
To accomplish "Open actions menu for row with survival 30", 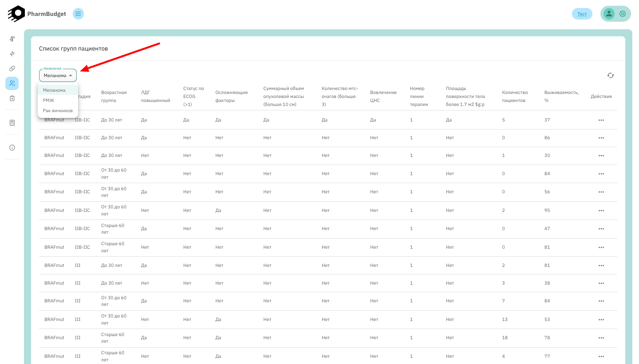I will tap(601, 156).
